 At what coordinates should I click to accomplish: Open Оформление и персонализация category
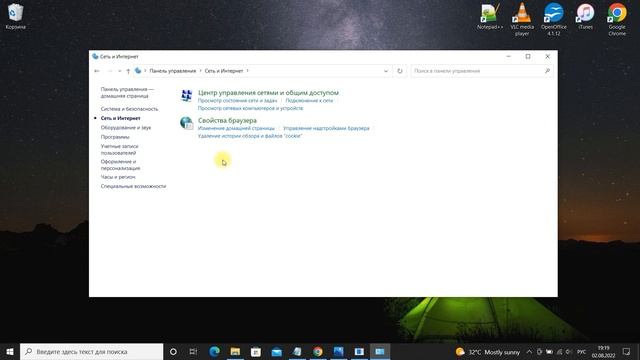pyautogui.click(x=120, y=164)
